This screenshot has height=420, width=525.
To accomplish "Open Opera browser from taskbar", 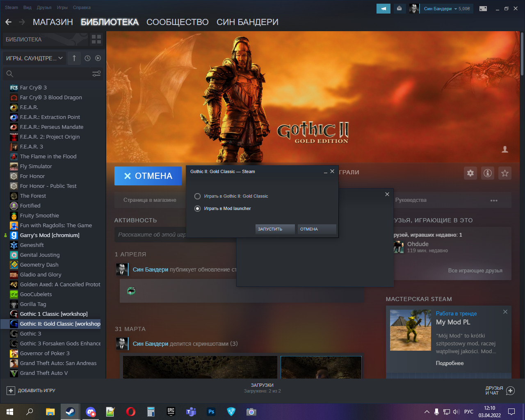I will coord(131,411).
